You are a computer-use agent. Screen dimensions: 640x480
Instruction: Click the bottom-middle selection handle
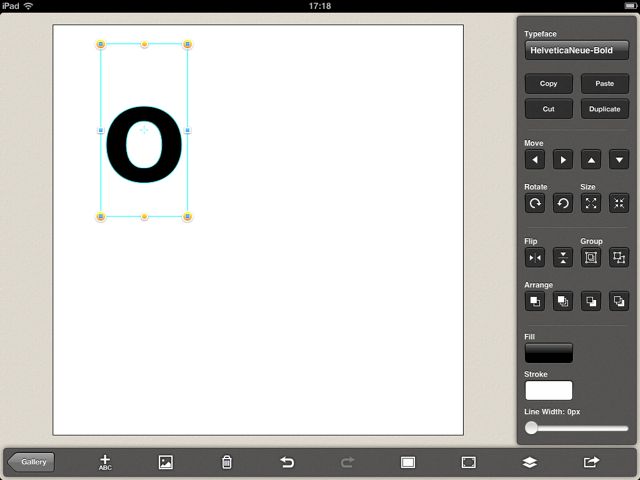point(144,216)
